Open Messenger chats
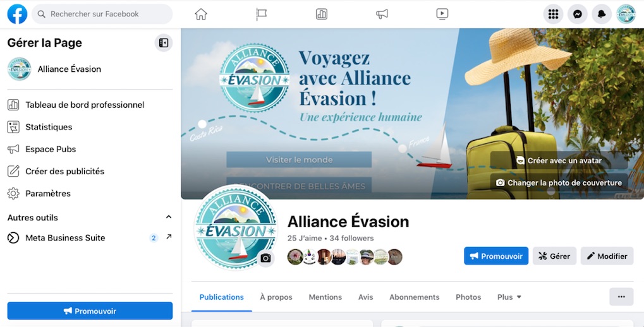Screen dimensions: 644x327 click(578, 14)
